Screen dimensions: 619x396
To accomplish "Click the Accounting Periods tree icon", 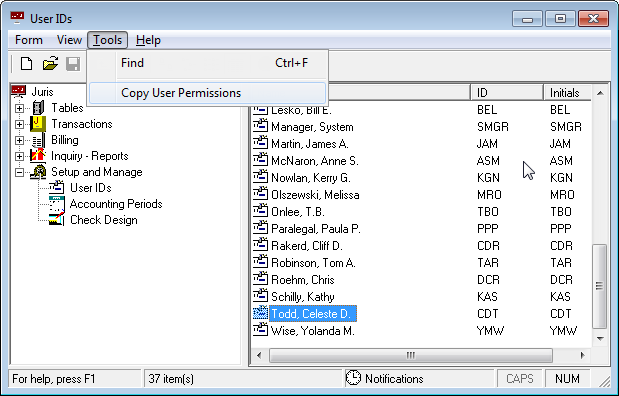I will coord(56,204).
